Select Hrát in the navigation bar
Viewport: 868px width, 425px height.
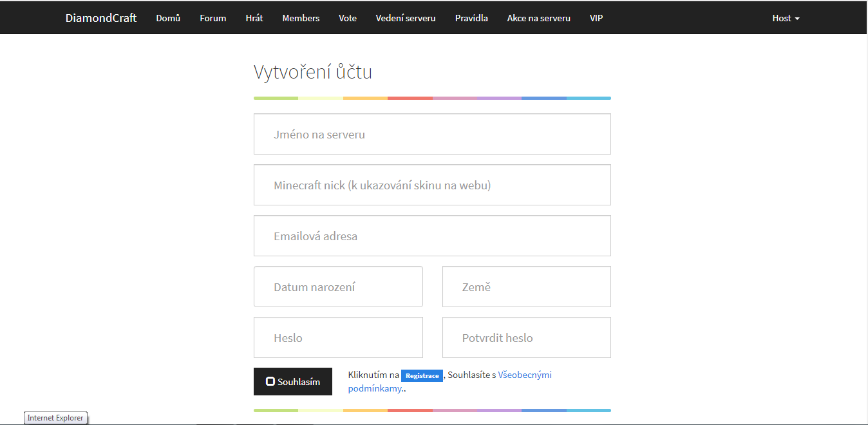point(254,18)
